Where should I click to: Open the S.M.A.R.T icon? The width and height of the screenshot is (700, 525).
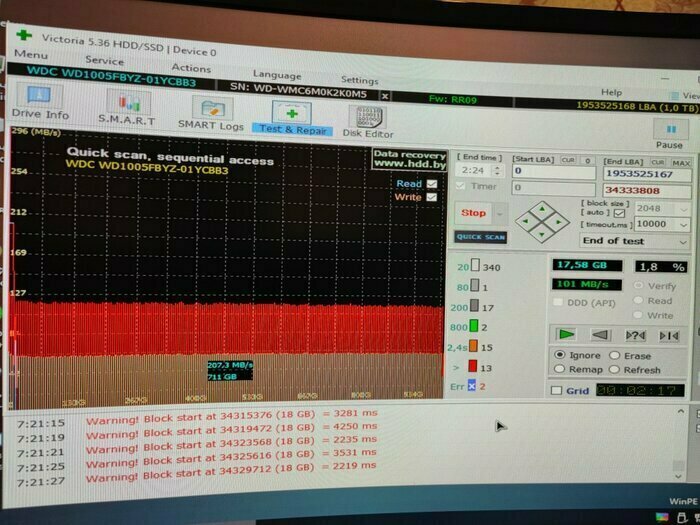pos(128,103)
